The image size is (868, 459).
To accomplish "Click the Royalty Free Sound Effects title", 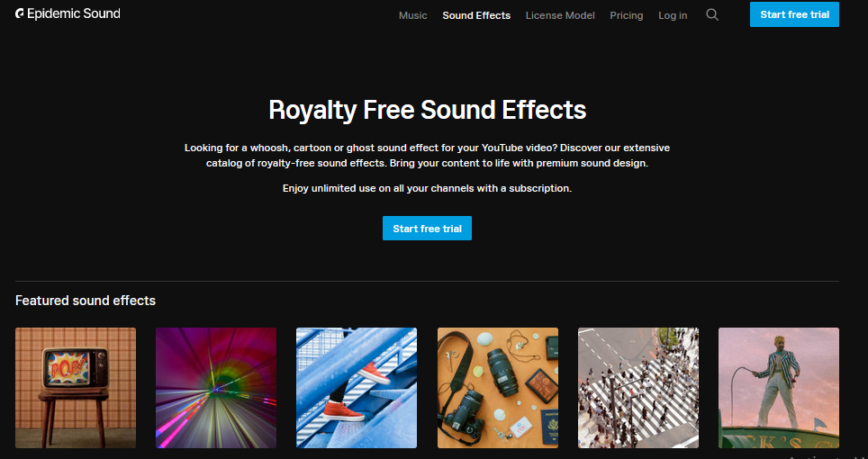I will tap(427, 110).
